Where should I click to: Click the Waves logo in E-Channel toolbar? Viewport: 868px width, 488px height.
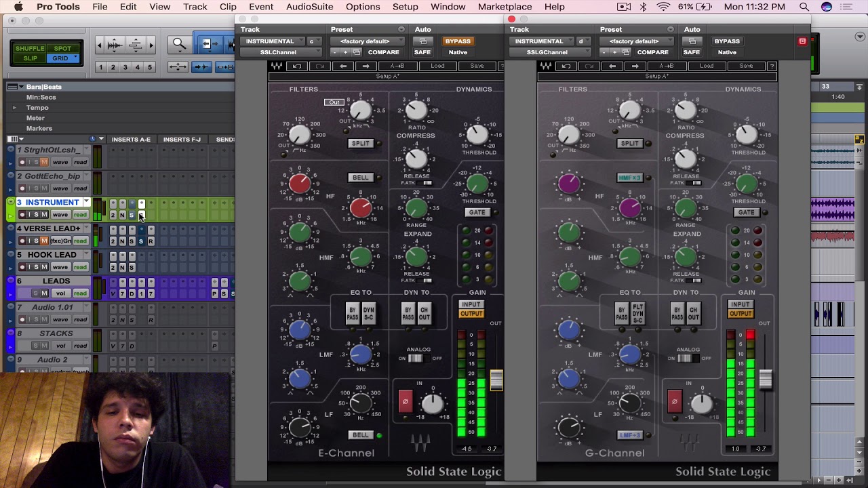click(277, 66)
